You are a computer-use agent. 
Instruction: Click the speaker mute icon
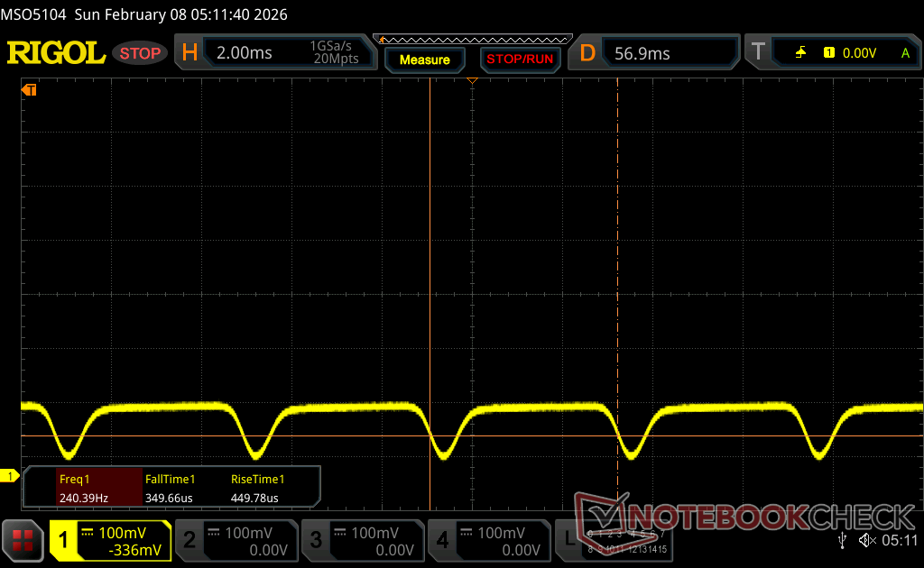tap(866, 540)
